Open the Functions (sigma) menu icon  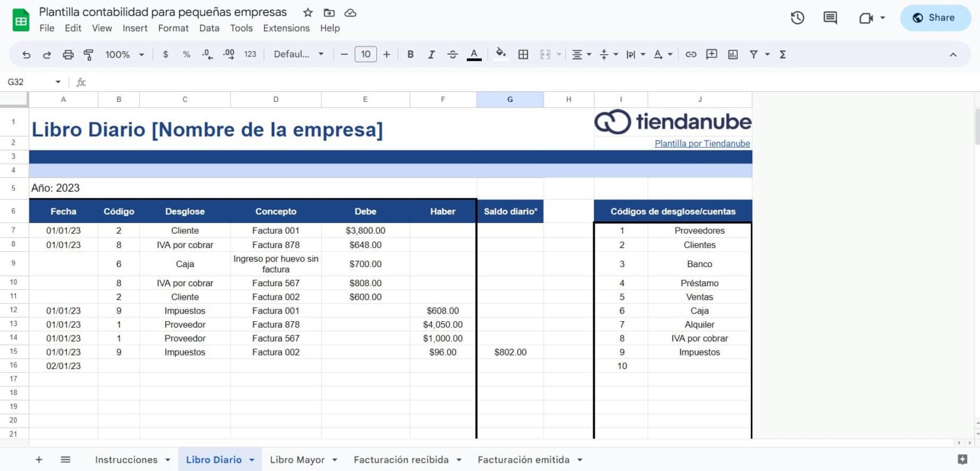coord(782,54)
